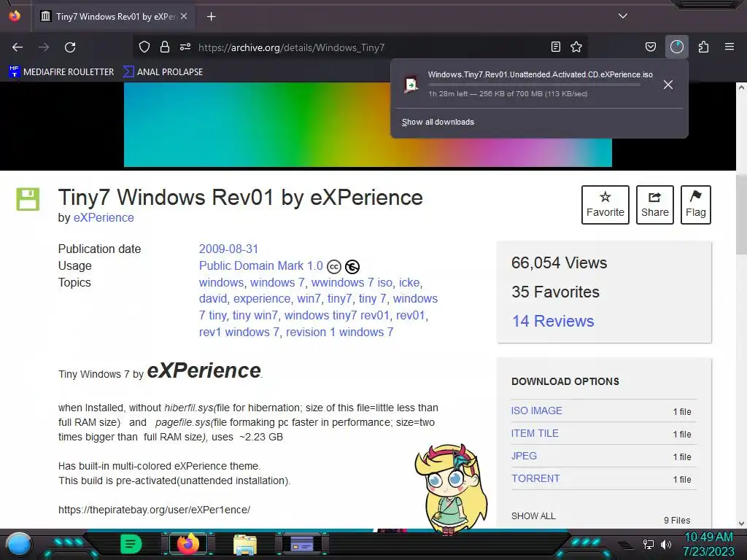Open the green notes app in taskbar
The width and height of the screenshot is (747, 560).
131,544
